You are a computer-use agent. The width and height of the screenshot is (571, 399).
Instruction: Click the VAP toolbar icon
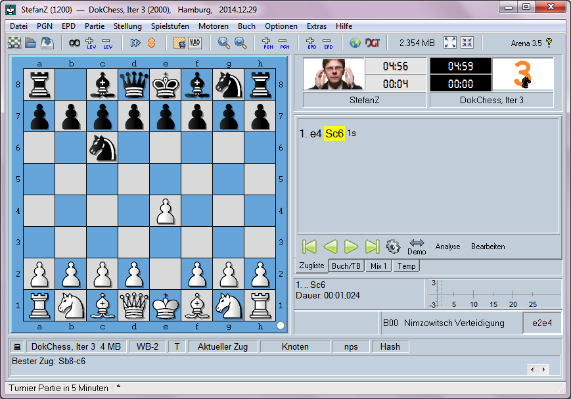pos(195,43)
